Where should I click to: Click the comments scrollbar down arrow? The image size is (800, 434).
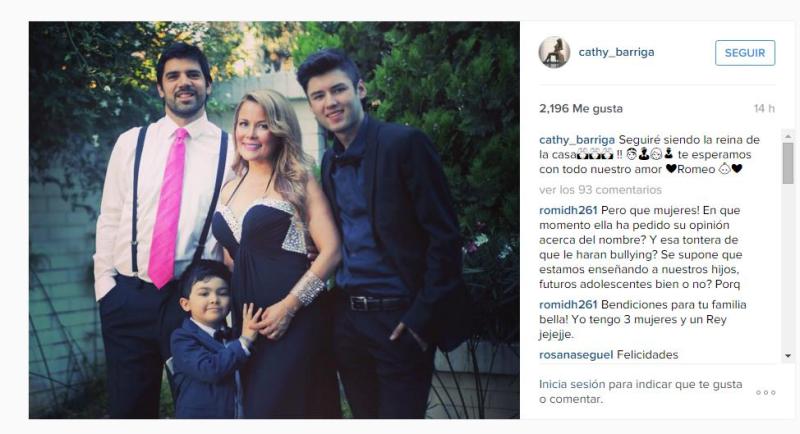[788, 355]
